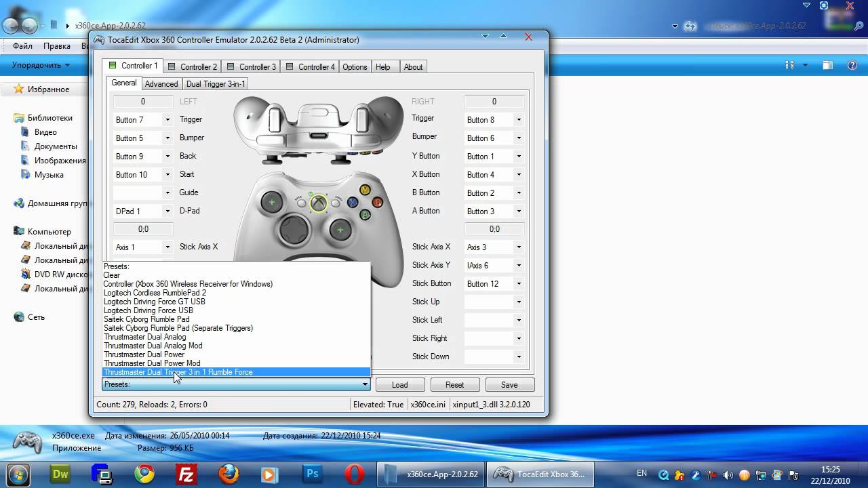Click the Load button

(x=400, y=385)
